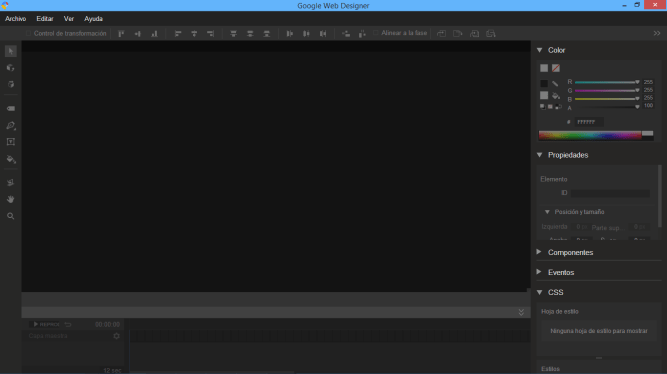Click the fill bucket icon in Color panel
This screenshot has width=667, height=374.
[x=556, y=96]
